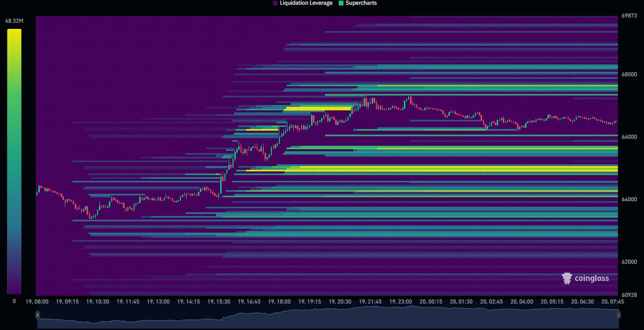Click the 19, 18:00 time axis label
The width and height of the screenshot is (644, 330).
280,302
